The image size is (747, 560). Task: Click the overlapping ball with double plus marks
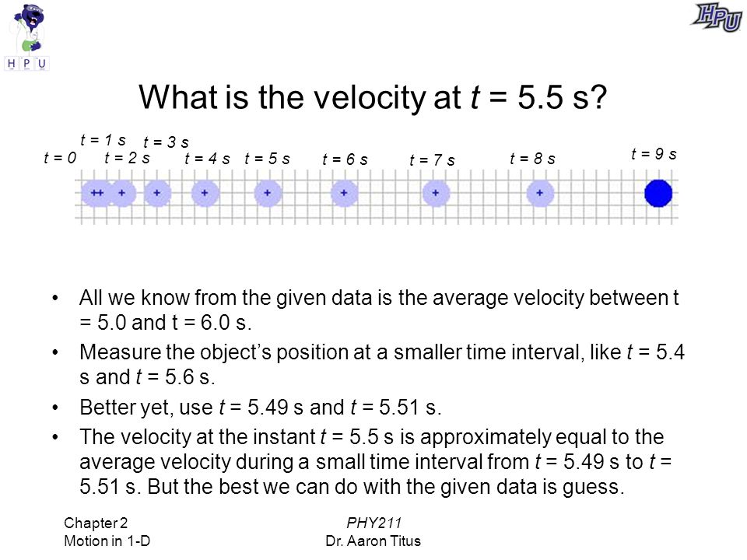coord(96,194)
